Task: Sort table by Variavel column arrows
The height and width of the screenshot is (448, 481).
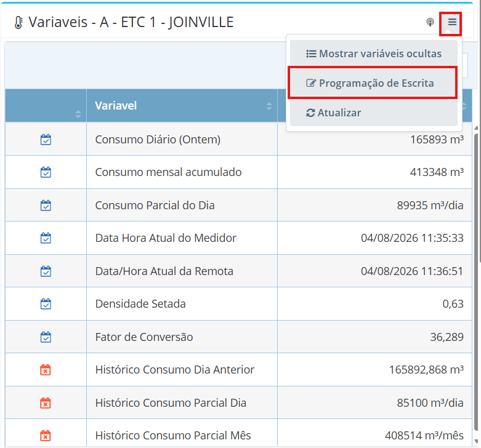Action: [x=269, y=106]
